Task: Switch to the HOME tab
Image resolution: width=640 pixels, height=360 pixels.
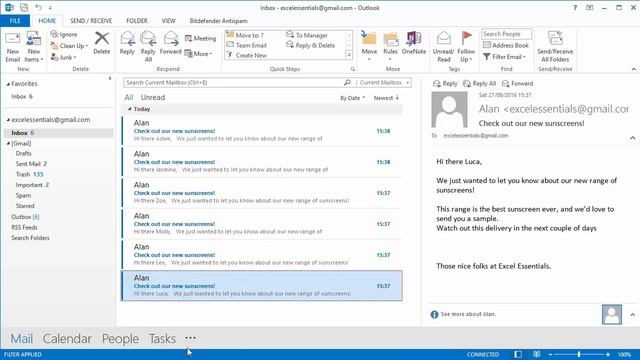Action: 47,21
